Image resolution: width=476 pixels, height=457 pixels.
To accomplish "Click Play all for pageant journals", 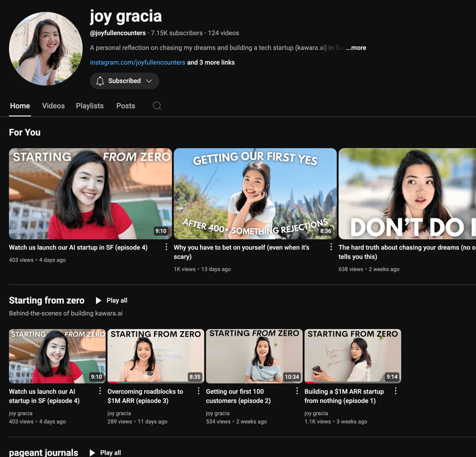I will (105, 452).
